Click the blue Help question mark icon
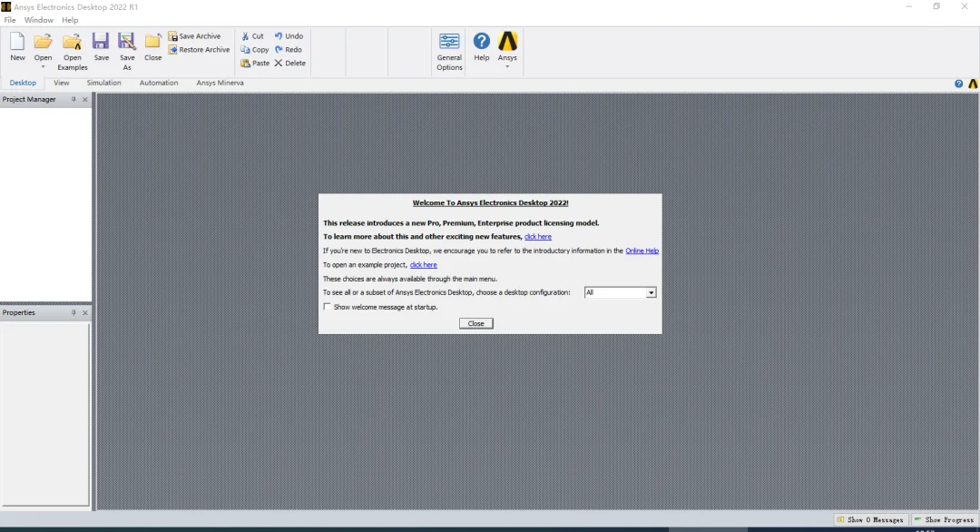This screenshot has height=532, width=980. pos(481,42)
